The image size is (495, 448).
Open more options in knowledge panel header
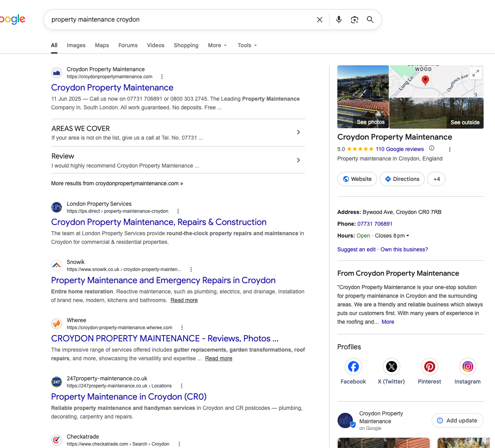450,149
